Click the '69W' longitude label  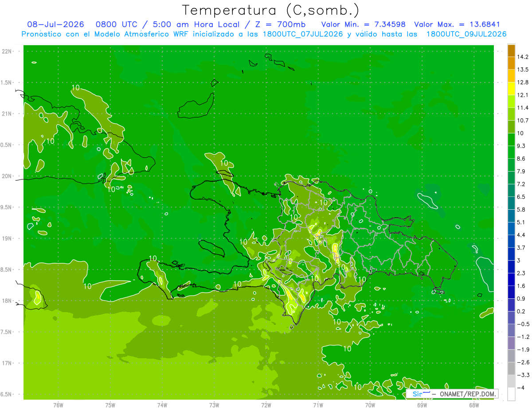pyautogui.click(x=422, y=405)
